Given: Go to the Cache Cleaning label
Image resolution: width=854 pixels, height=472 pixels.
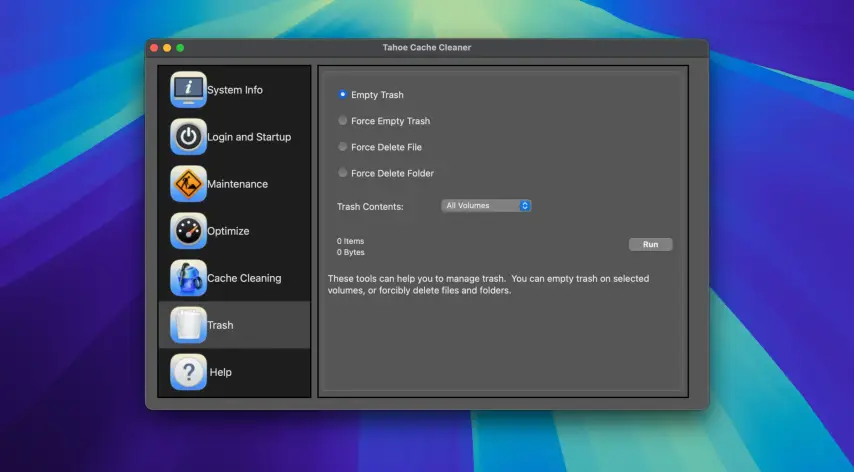Looking at the screenshot, I should 244,278.
